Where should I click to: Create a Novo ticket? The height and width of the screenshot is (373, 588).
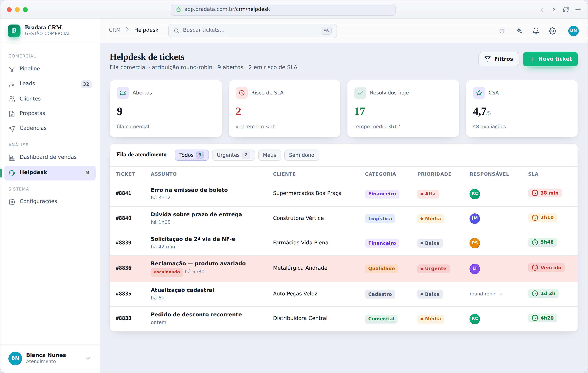550,59
